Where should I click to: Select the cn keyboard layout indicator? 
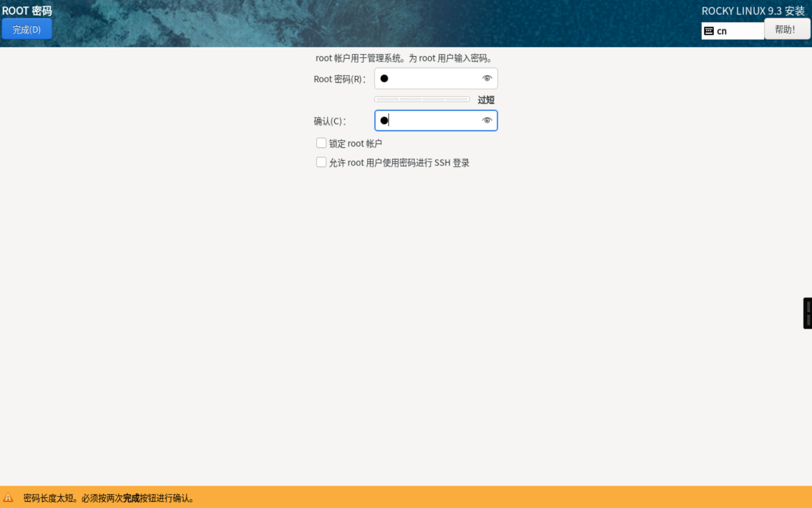click(x=733, y=31)
